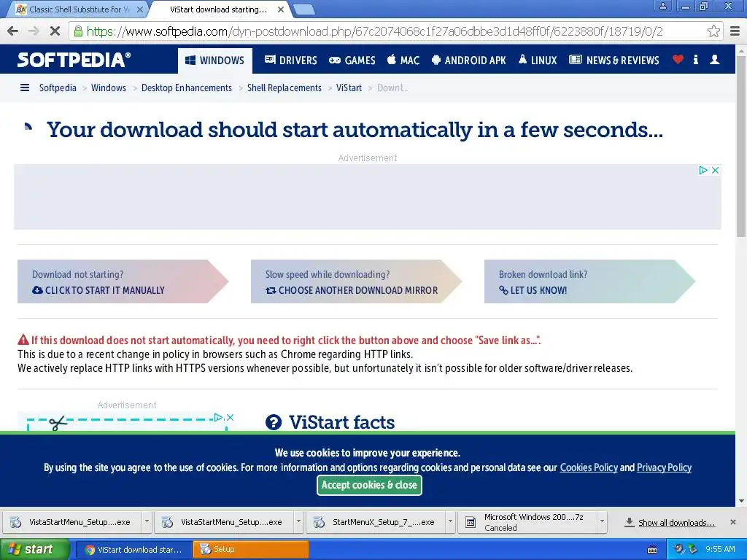Go to the Softpedia breadcrumb link
This screenshot has width=747, height=560.
pyautogui.click(x=58, y=87)
